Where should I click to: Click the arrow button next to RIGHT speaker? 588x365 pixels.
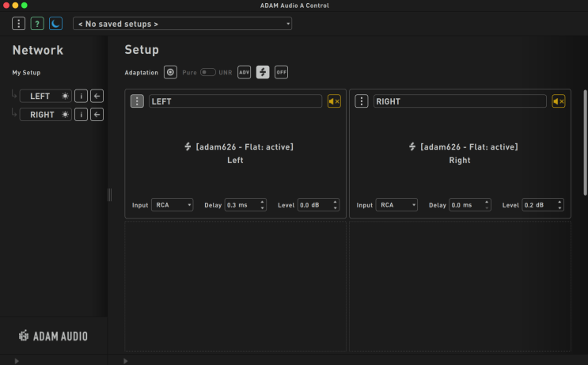point(97,115)
